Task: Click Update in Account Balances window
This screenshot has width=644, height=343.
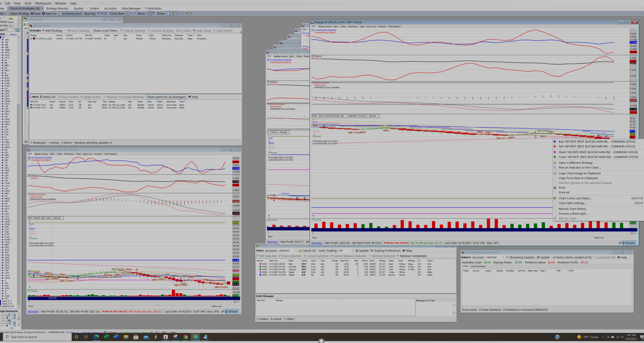Action: [543, 257]
